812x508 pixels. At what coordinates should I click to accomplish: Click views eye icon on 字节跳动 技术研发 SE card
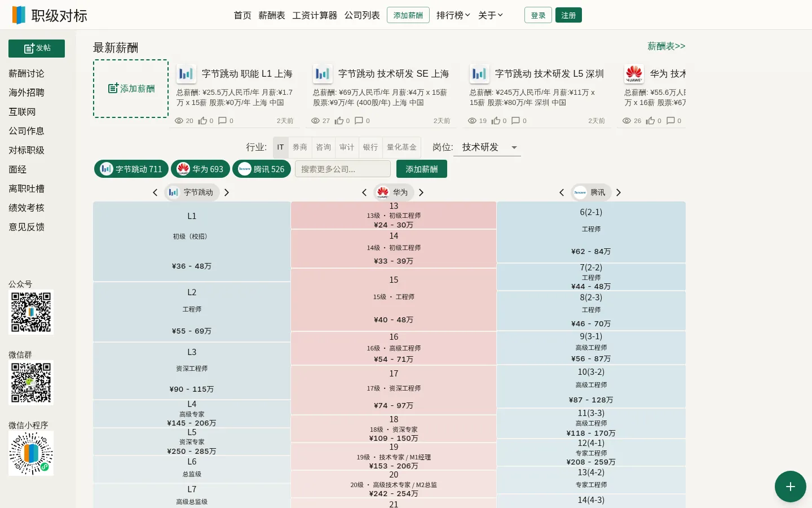click(x=316, y=121)
